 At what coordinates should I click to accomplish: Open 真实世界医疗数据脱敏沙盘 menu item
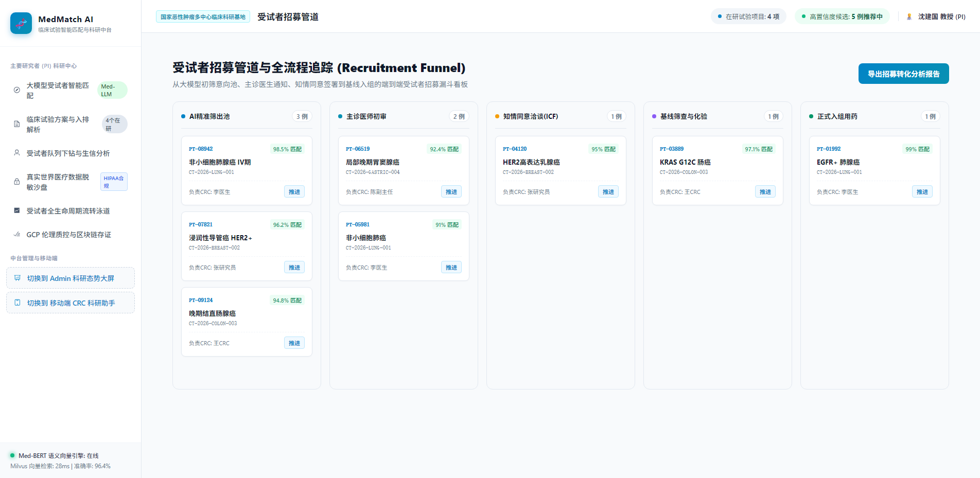click(x=71, y=182)
